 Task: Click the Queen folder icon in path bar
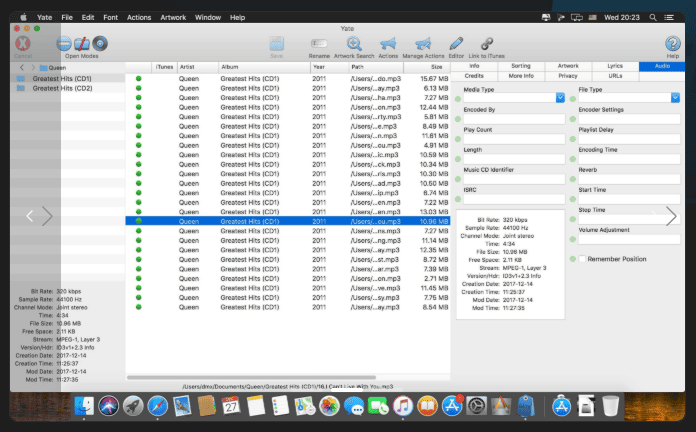coord(44,67)
